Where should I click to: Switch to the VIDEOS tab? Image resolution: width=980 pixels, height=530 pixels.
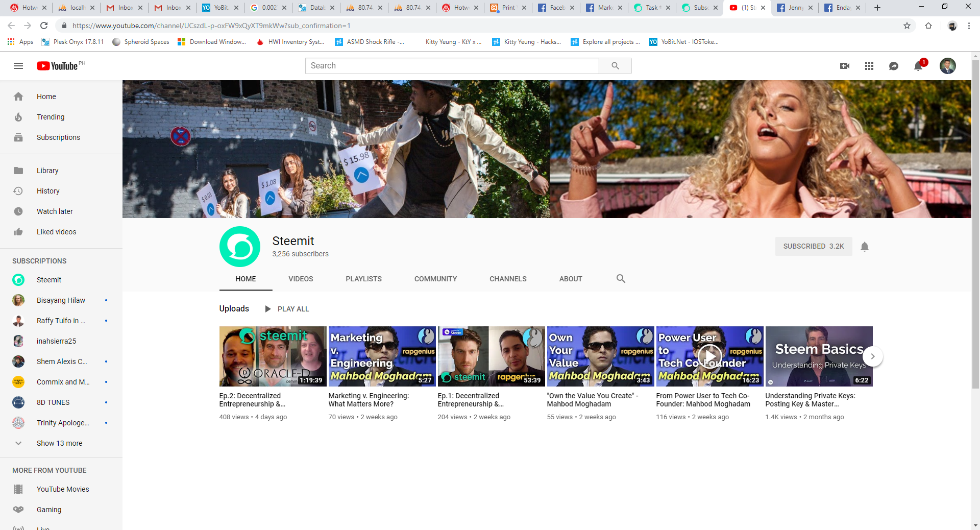click(301, 279)
